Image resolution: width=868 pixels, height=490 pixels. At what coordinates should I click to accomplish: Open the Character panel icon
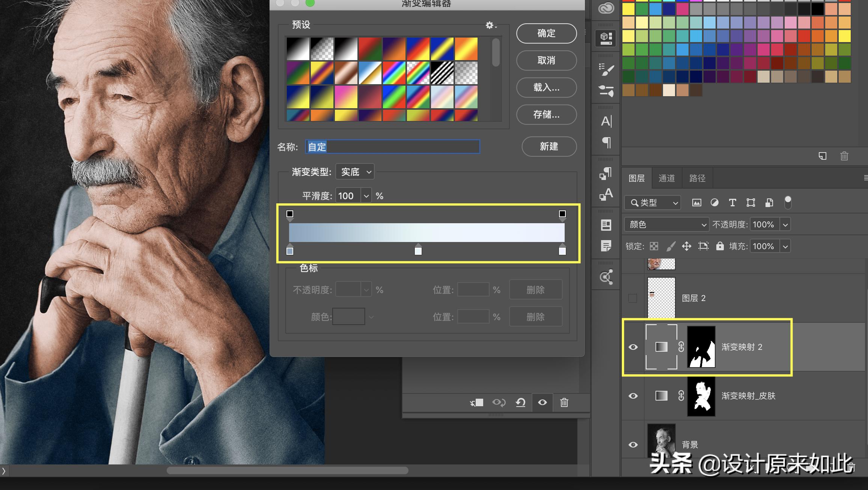tap(606, 121)
